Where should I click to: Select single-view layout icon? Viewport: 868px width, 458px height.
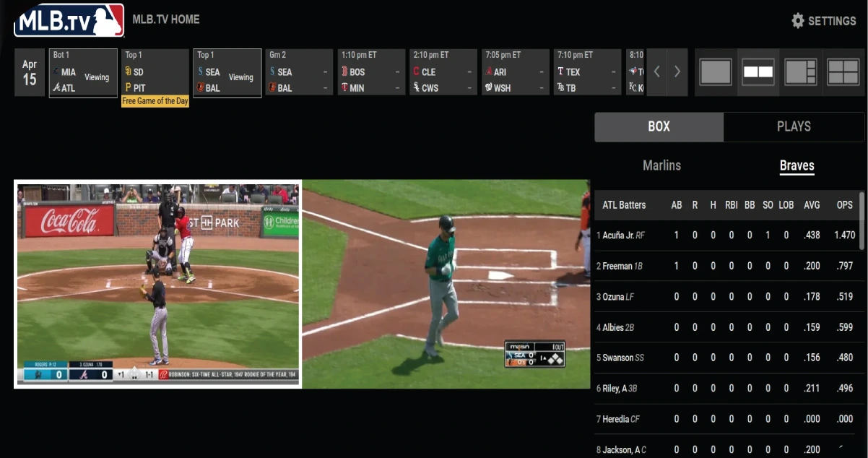716,72
